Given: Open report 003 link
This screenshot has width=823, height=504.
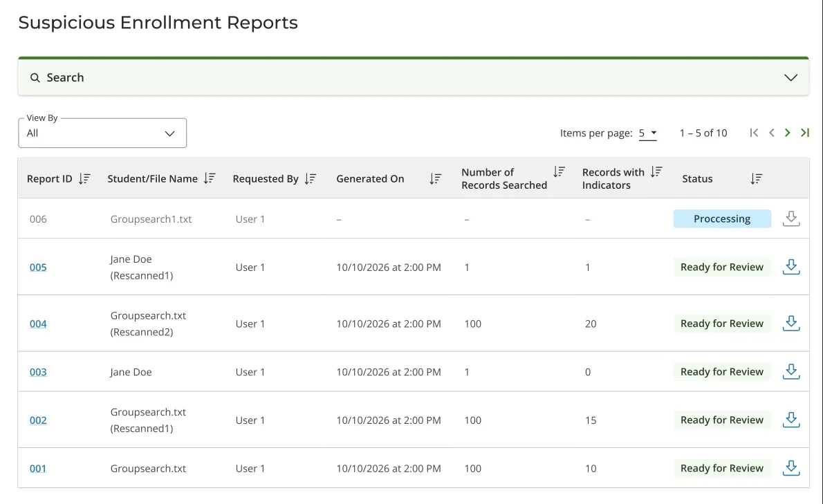Looking at the screenshot, I should [x=38, y=373].
